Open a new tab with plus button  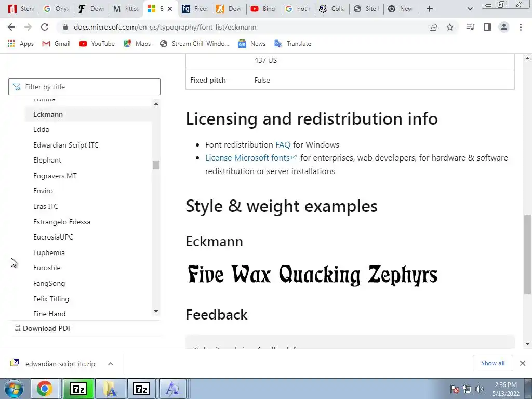[430, 9]
